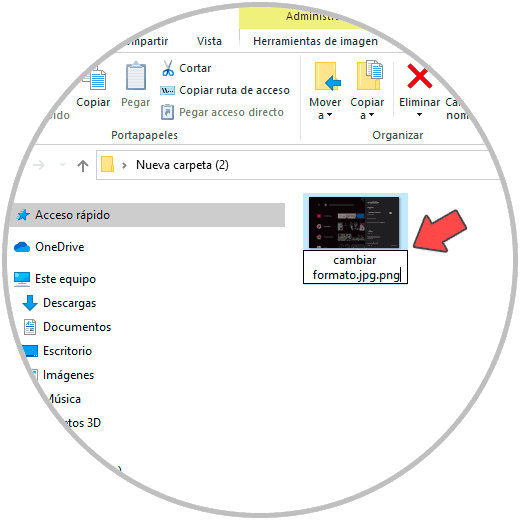
Task: Expand the Eliminar dropdown arrow
Action: pos(419,115)
